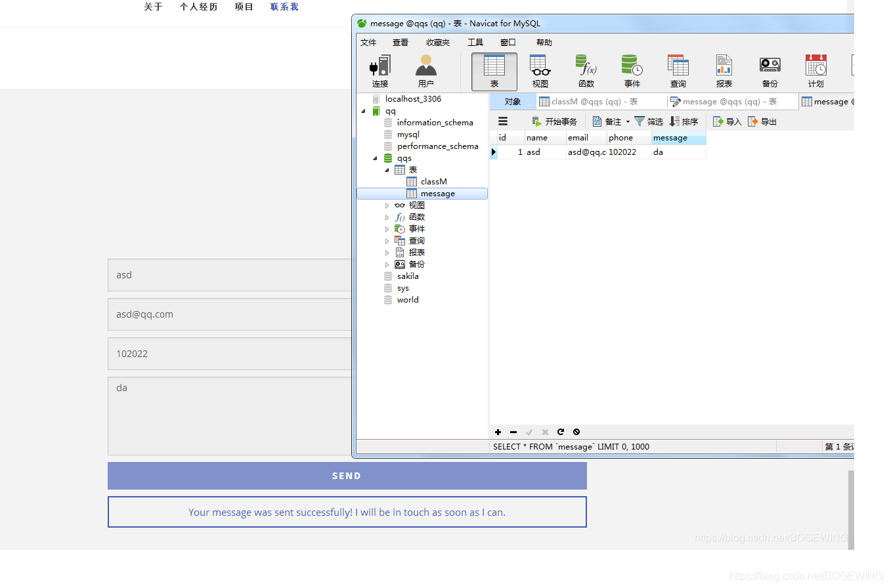Screen dimensions: 889x588
Task: Open the 函数 (Function) toolbar icon
Action: (586, 72)
